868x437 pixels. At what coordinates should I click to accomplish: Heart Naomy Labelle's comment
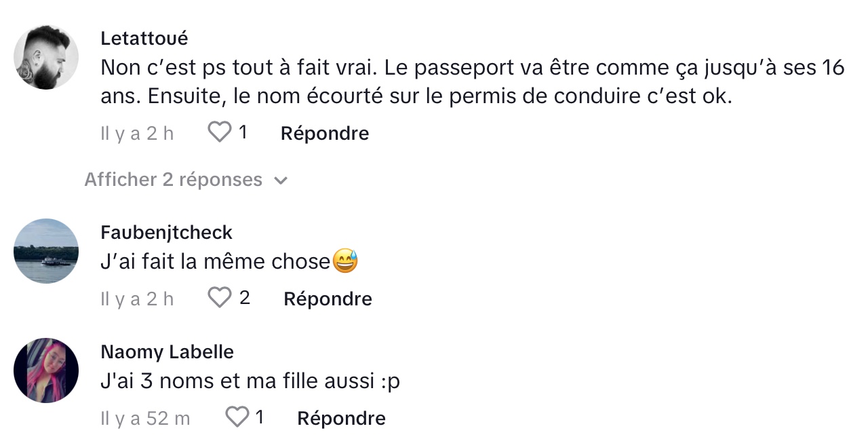click(237, 417)
